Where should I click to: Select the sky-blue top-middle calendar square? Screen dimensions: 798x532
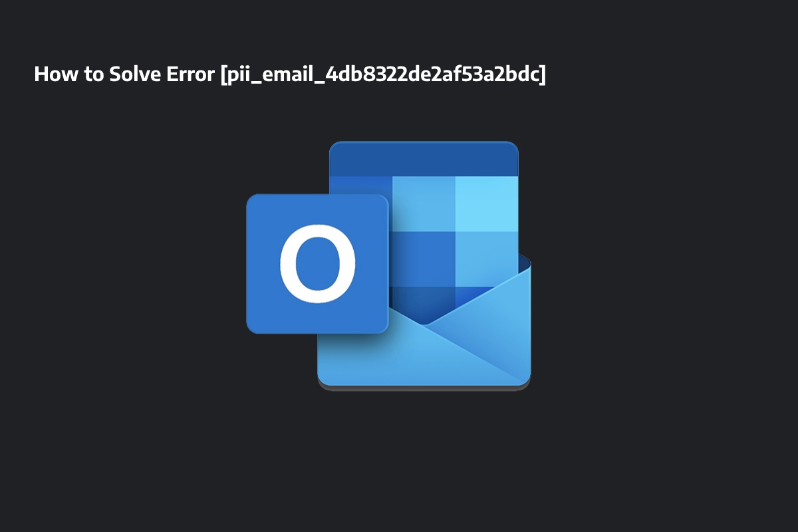(423, 203)
